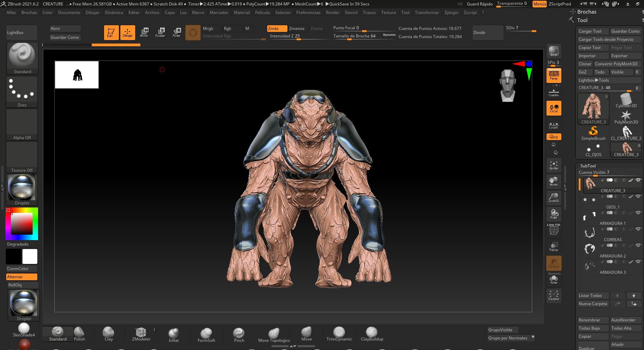Click the LocalS symmetry icon
The image size is (644, 350).
click(554, 125)
